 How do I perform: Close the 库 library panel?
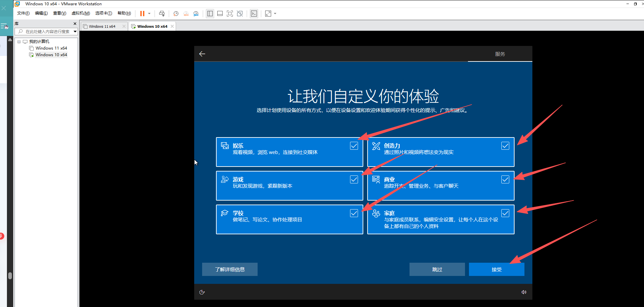[75, 24]
